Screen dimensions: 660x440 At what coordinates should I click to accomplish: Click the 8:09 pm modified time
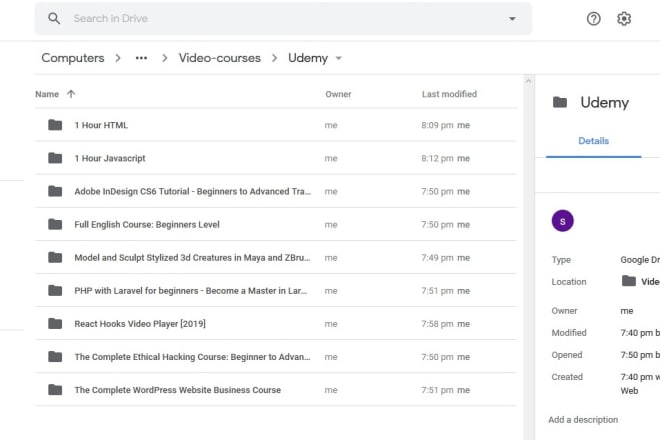[x=437, y=125]
